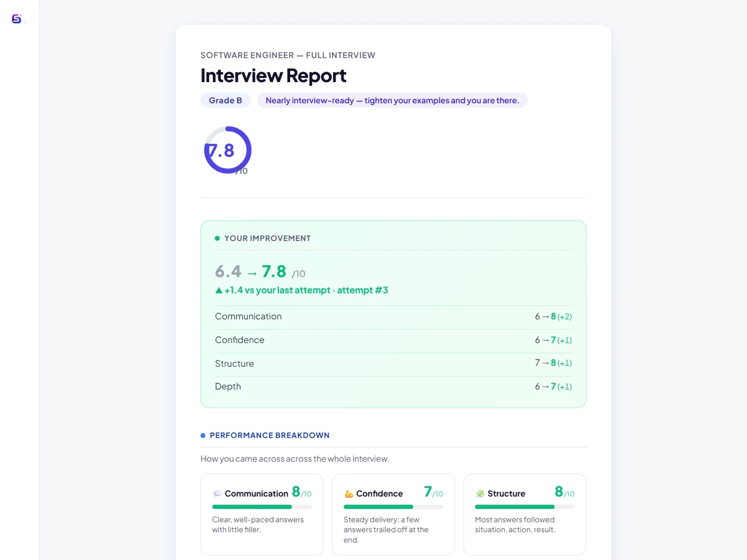Click the Interview Report heading
The image size is (747, 560).
tap(273, 75)
